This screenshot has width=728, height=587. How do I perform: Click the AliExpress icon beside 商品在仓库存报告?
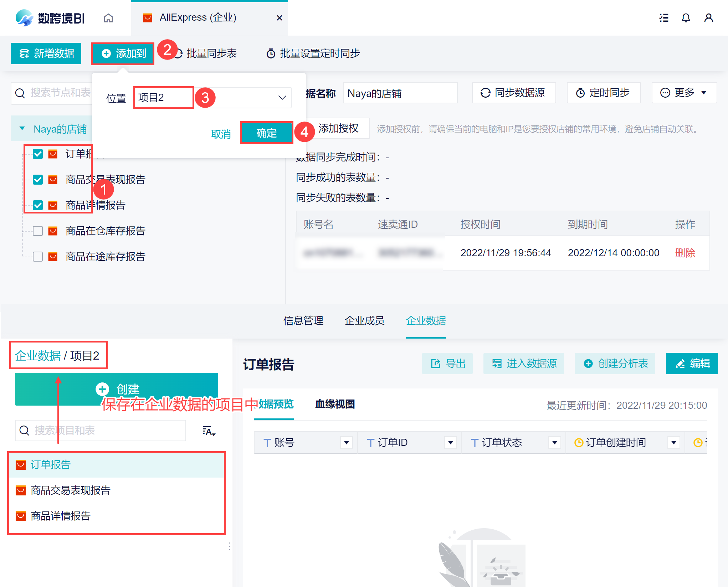53,231
